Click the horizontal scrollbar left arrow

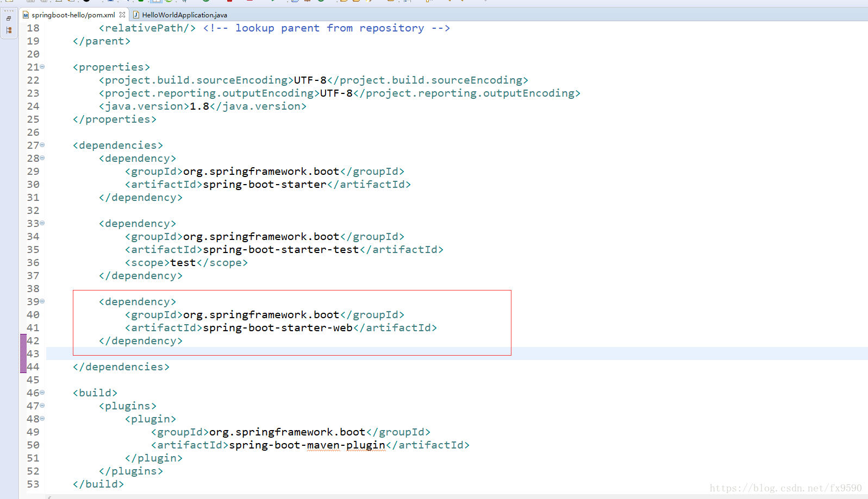(49, 497)
